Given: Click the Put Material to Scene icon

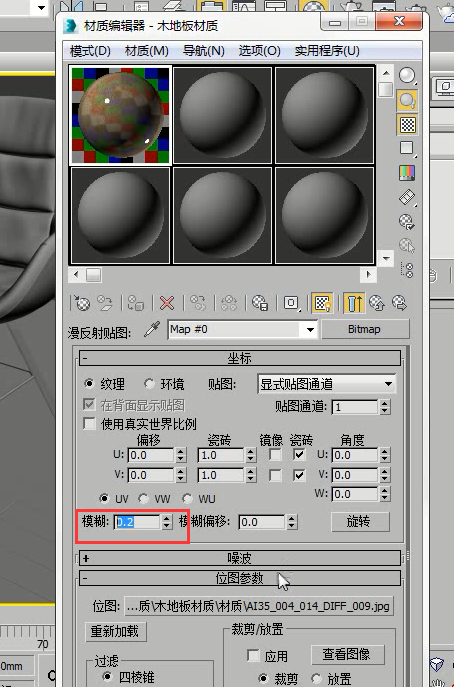Looking at the screenshot, I should click(105, 303).
